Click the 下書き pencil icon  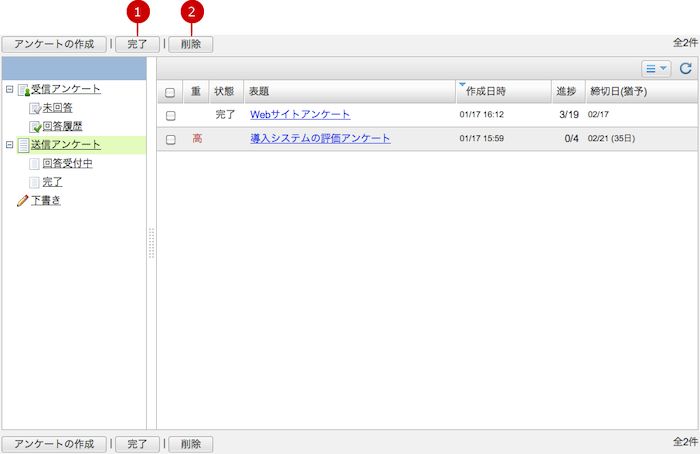tap(22, 201)
